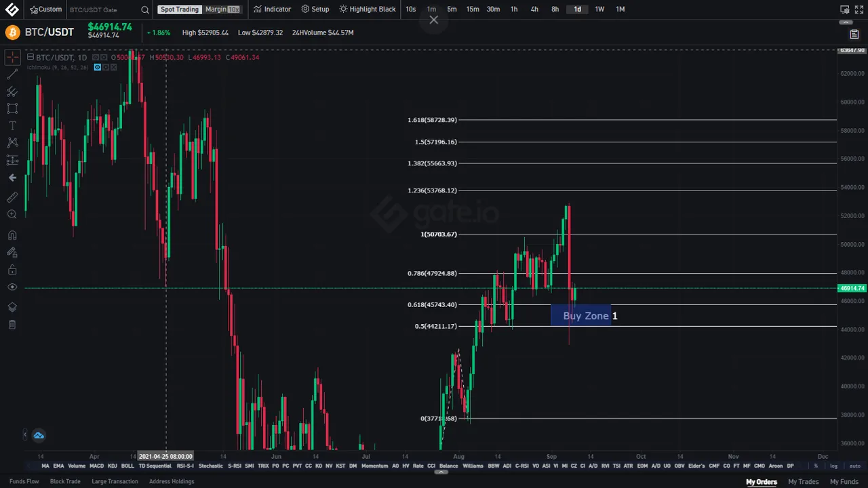
Task: Toggle percent scale on price axis
Action: [816, 466]
